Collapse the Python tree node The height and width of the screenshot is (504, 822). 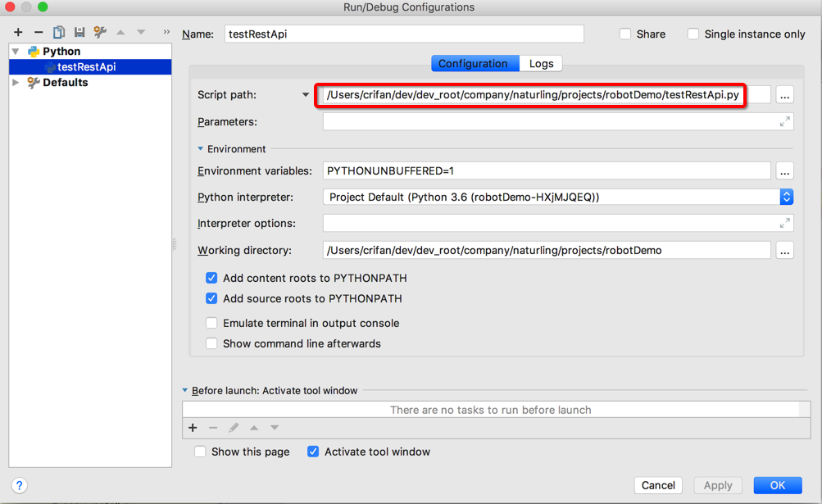[x=16, y=52]
